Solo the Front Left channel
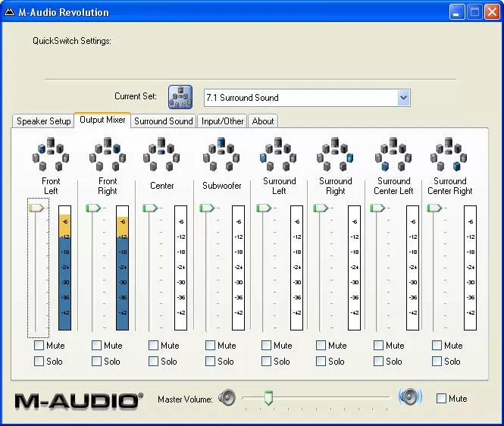504x426 pixels. pos(39,361)
